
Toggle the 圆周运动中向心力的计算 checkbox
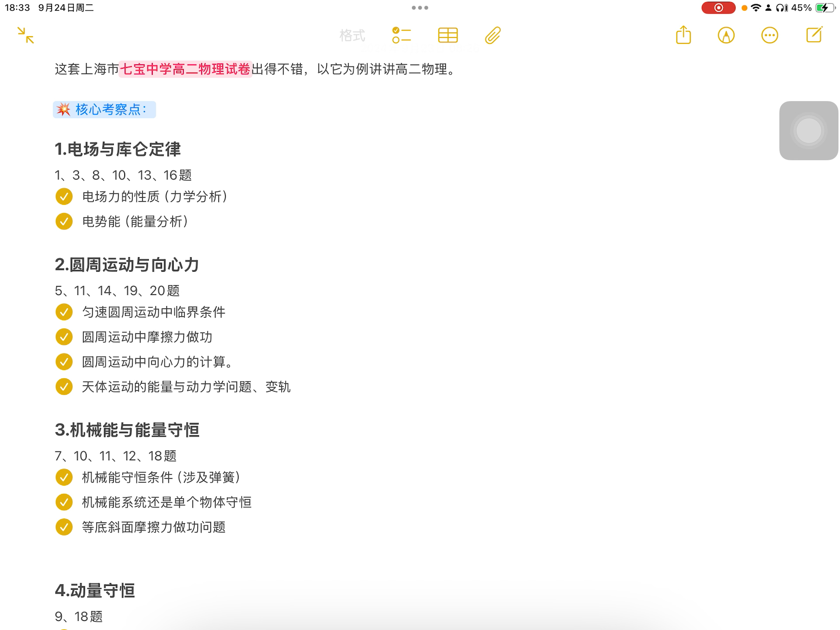click(64, 362)
